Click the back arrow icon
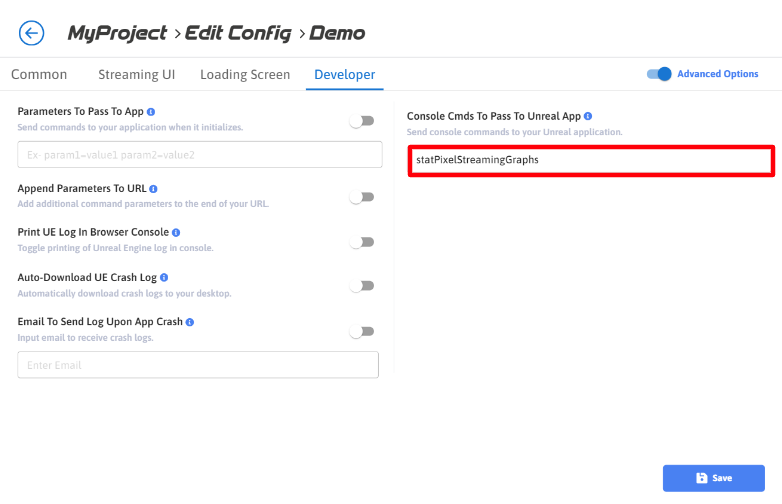Screen dimensions: 782x504 point(32,33)
